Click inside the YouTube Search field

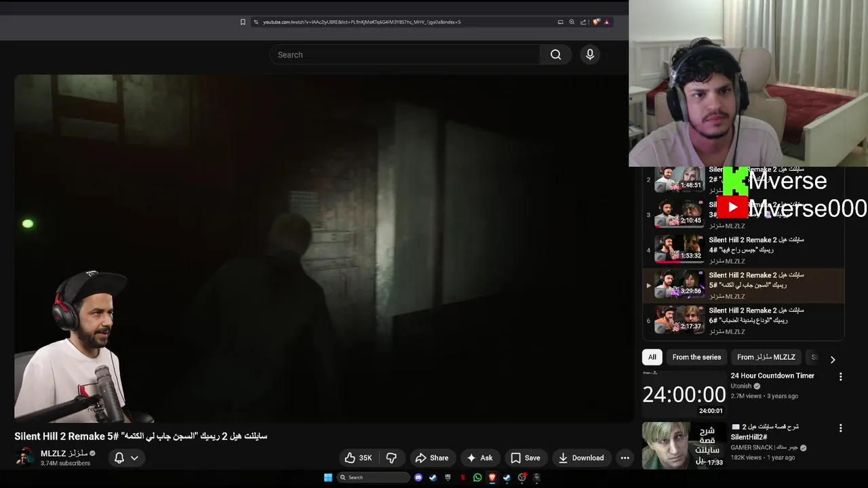(405, 55)
